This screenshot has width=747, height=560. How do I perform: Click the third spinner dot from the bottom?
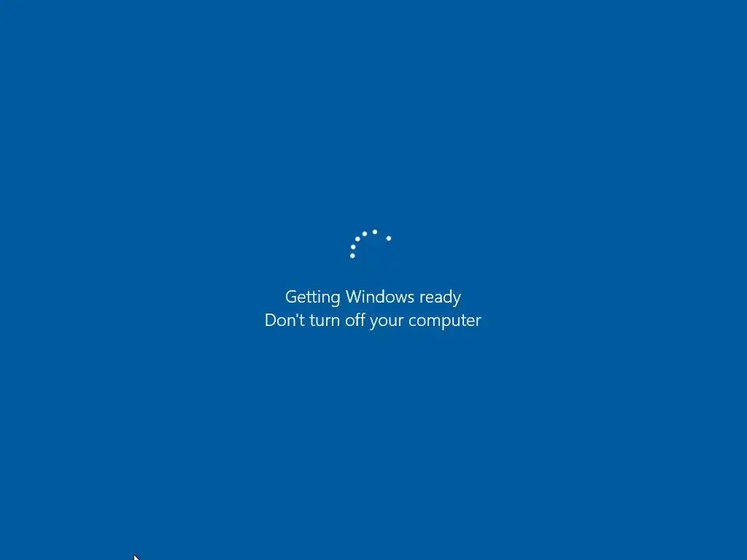pos(357,239)
